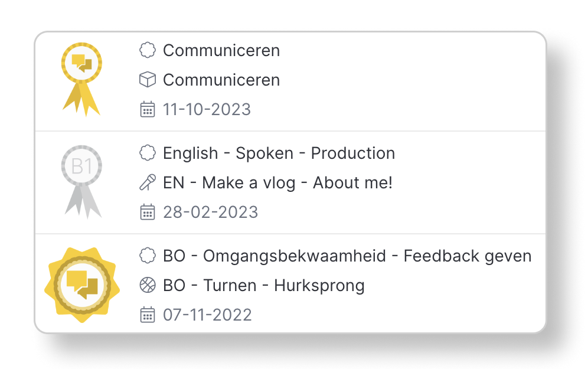Click the date 07-11-2022
Screen dimensions: 588x369
pyautogui.click(x=207, y=315)
